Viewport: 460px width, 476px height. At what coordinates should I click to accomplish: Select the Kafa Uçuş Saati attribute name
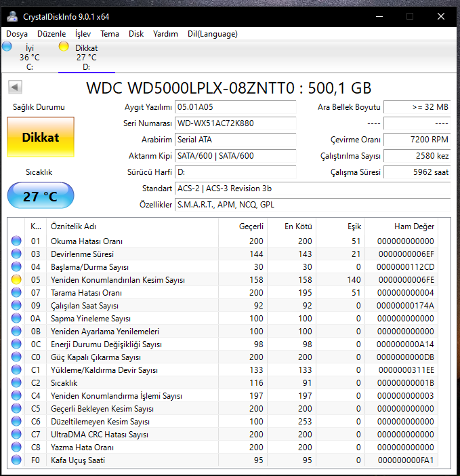78,460
